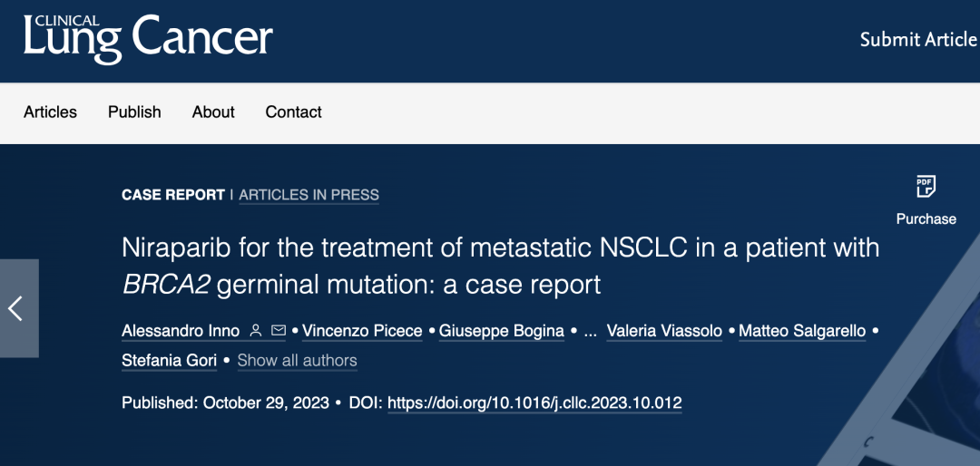Screen dimensions: 980x466
Task: Open author Stefania Gori details
Action: [x=169, y=361]
